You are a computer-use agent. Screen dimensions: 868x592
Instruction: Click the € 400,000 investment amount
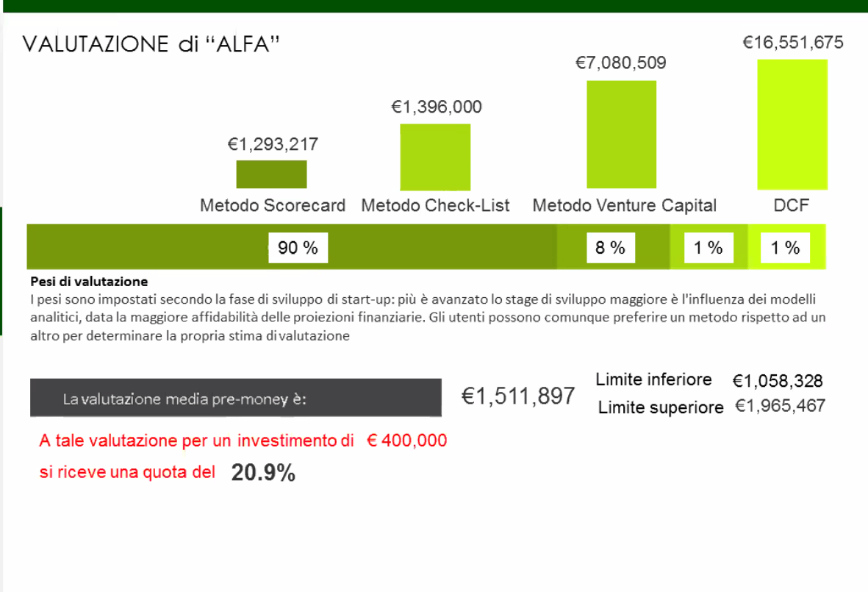point(407,441)
